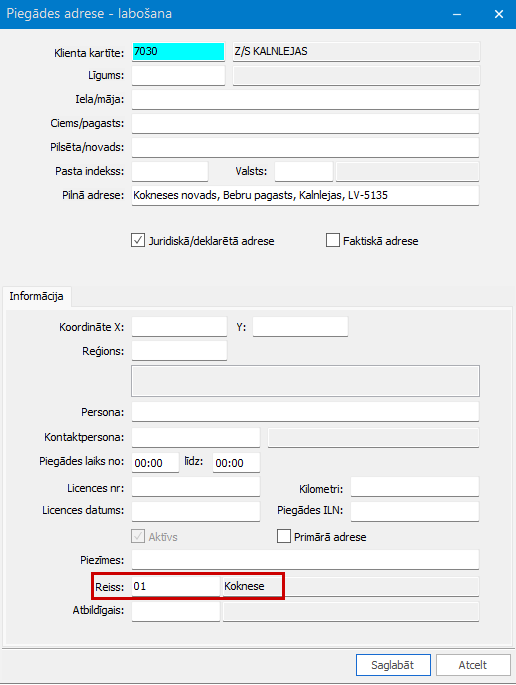Viewport: 516px width, 685px height.
Task: Click into the Līgums code field
Action: click(178, 76)
